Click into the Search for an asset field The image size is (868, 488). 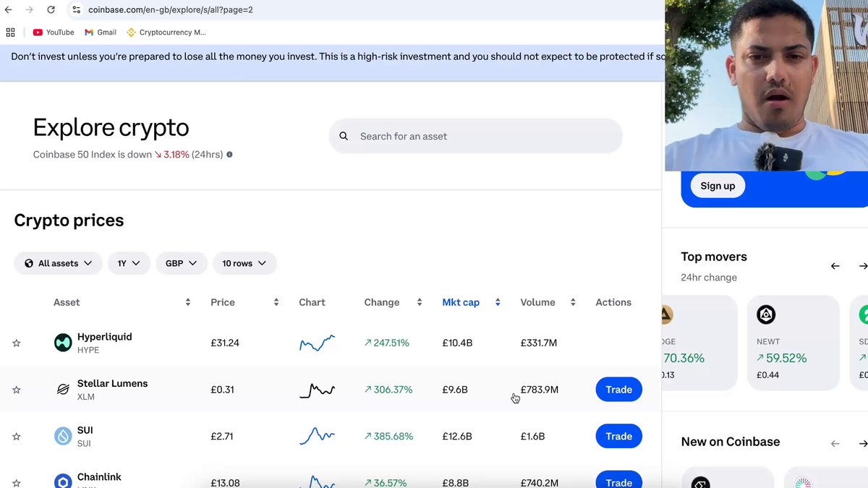coord(475,136)
